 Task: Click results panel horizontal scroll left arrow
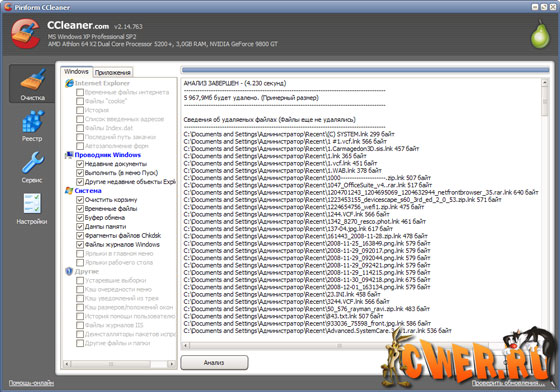click(x=185, y=345)
